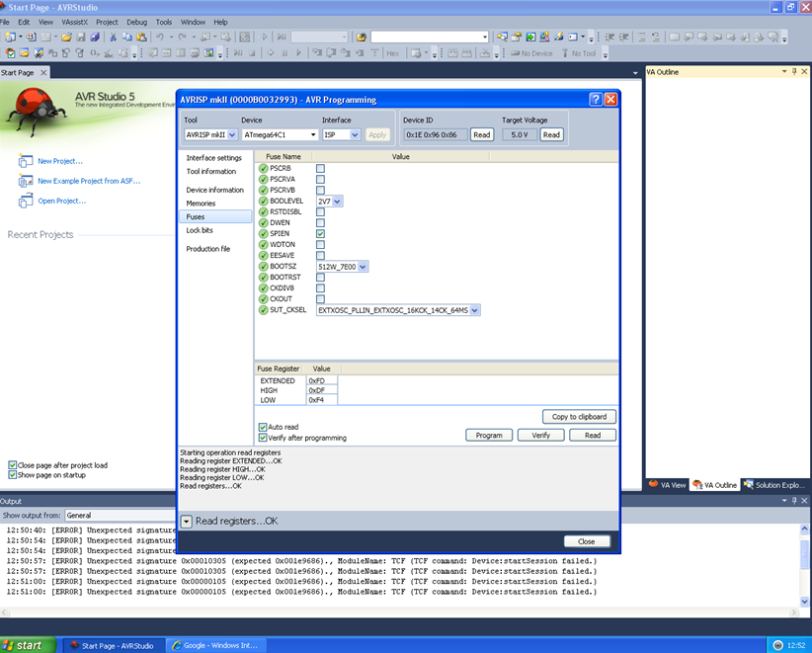The width and height of the screenshot is (812, 653).
Task: Click the Find in Files icon
Action: tap(362, 37)
